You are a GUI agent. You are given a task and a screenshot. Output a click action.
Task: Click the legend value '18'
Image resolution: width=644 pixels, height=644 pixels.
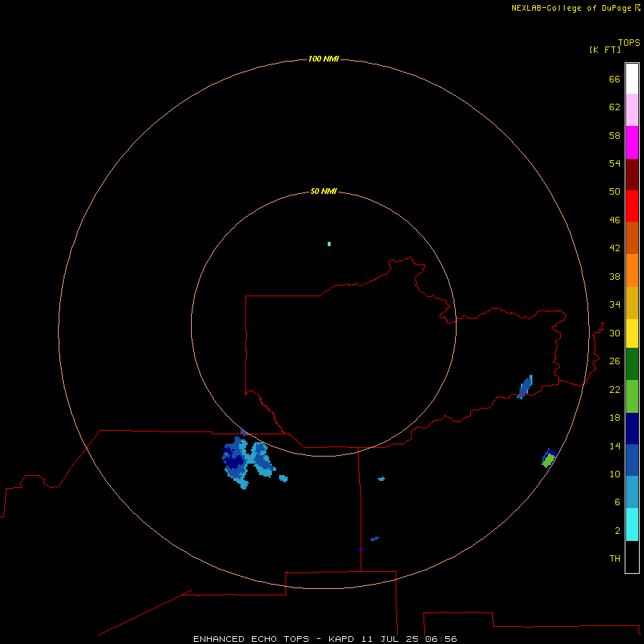tap(615, 418)
